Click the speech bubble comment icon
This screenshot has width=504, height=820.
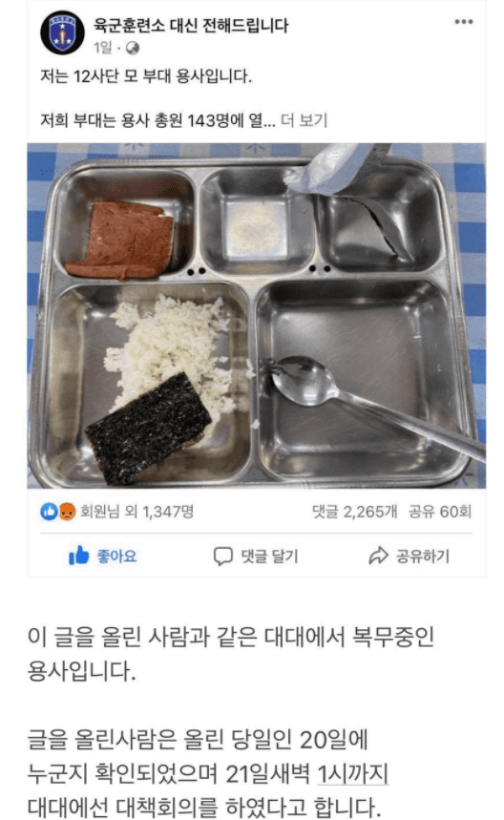point(222,556)
